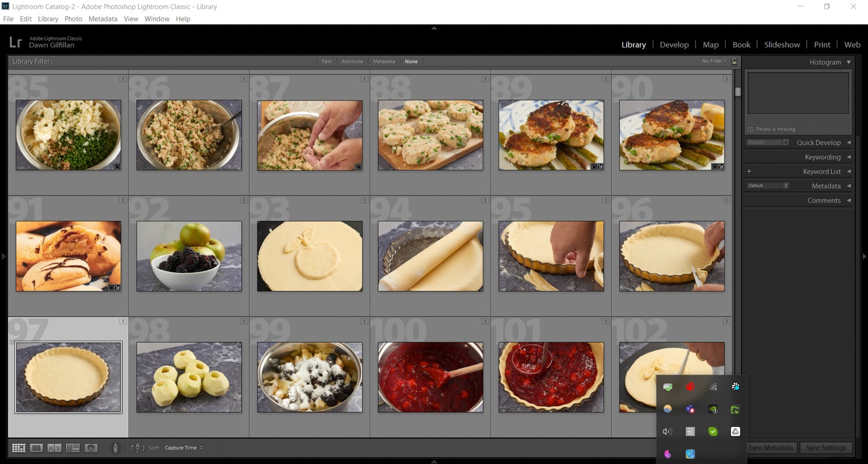This screenshot has width=868, height=464.
Task: Click the plus icon beside Keyword List
Action: click(749, 171)
